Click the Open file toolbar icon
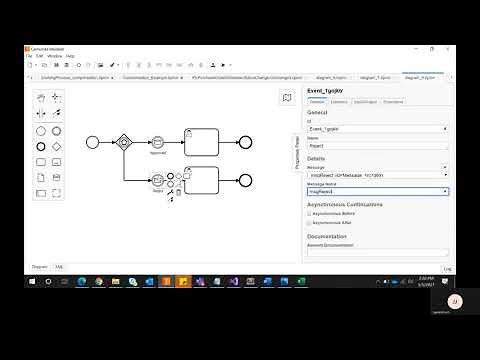The width and height of the screenshot is (480, 360). tap(44, 65)
